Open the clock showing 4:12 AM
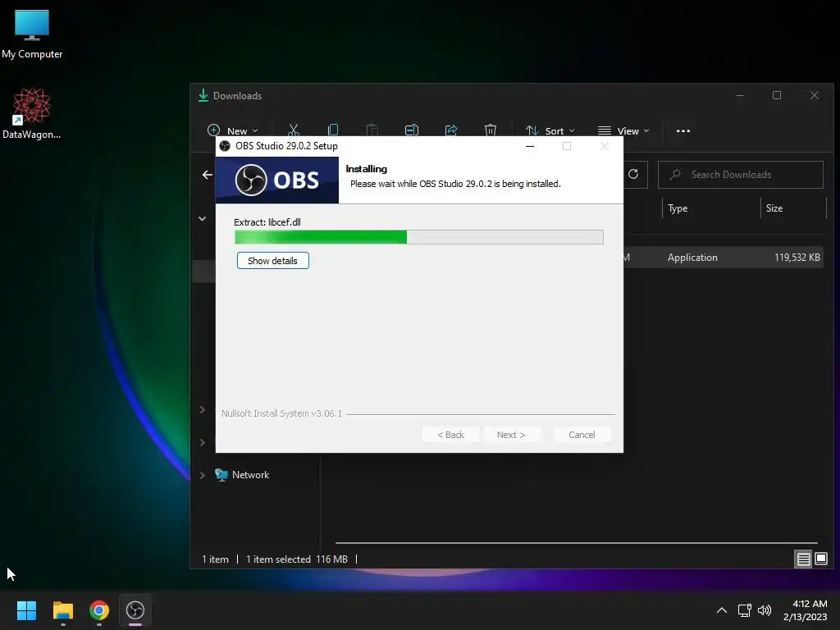The image size is (840, 630). tap(806, 610)
